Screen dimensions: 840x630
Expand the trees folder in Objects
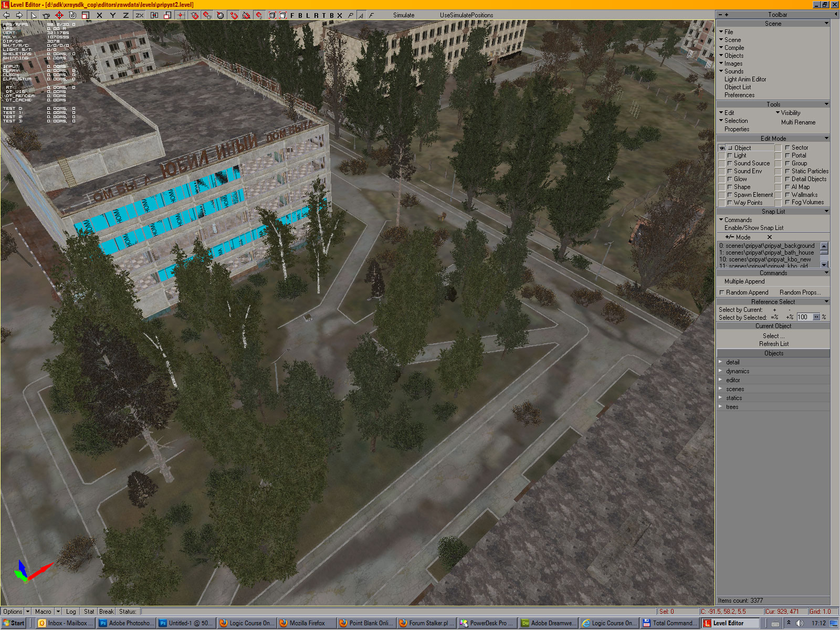pos(720,407)
